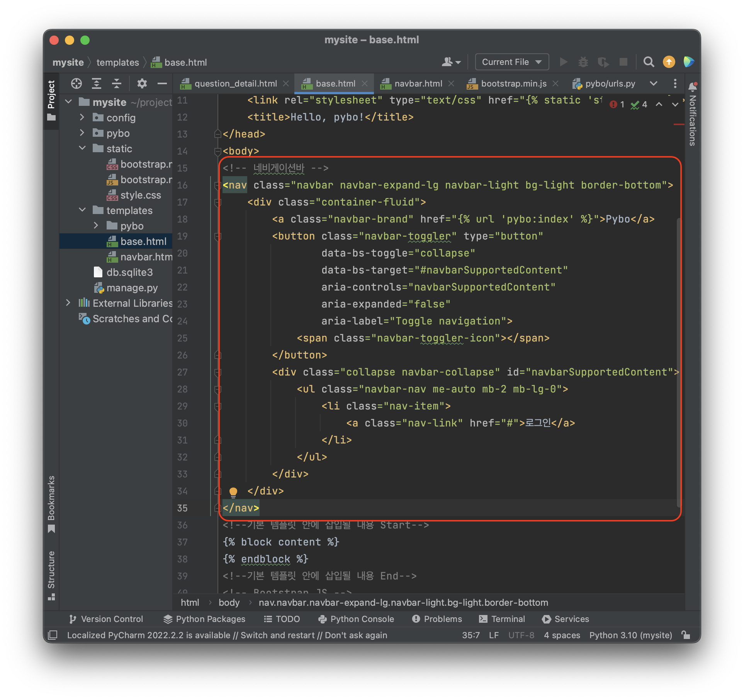Click the editor vertical scrollbar thumb

pos(678,363)
